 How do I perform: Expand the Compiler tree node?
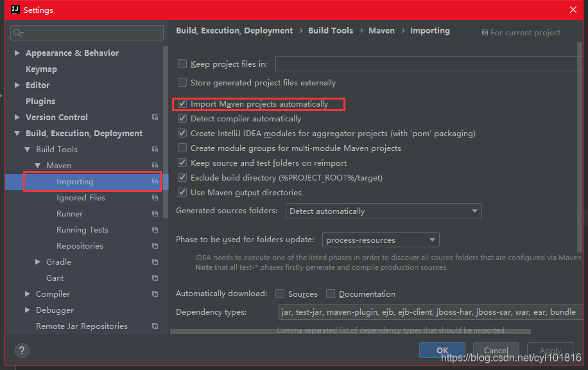28,294
